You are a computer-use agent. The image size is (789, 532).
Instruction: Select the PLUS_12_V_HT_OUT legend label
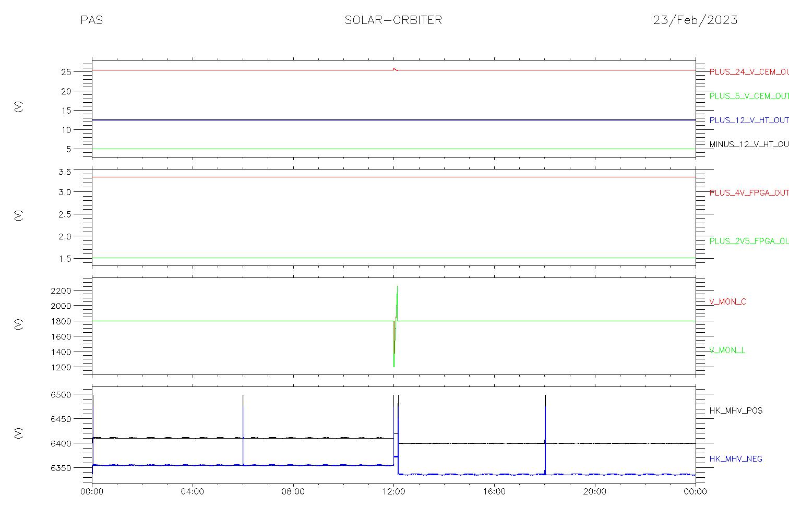pyautogui.click(x=749, y=120)
